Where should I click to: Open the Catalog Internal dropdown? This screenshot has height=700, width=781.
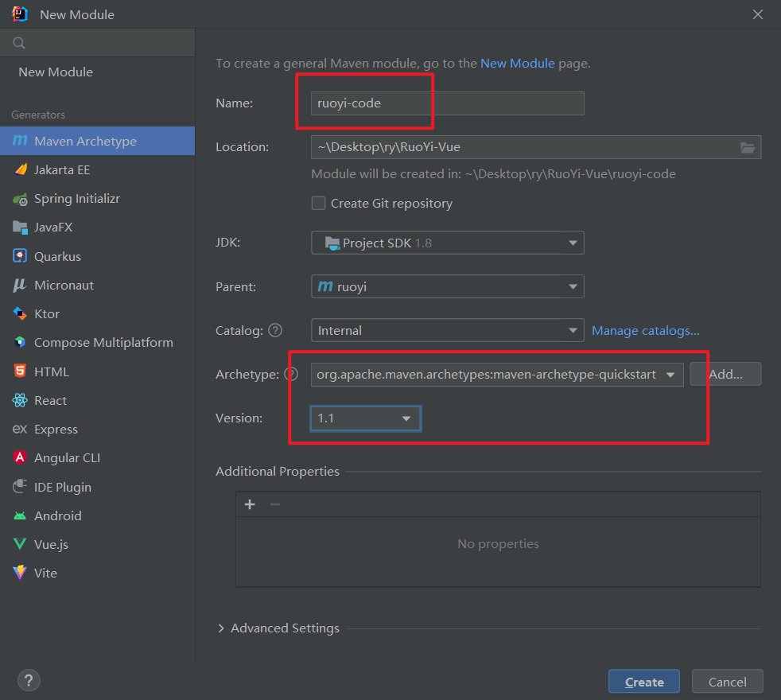447,331
